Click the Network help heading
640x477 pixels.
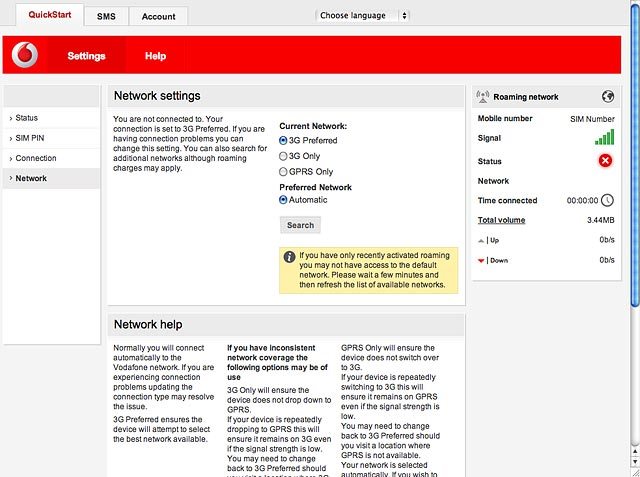[148, 324]
